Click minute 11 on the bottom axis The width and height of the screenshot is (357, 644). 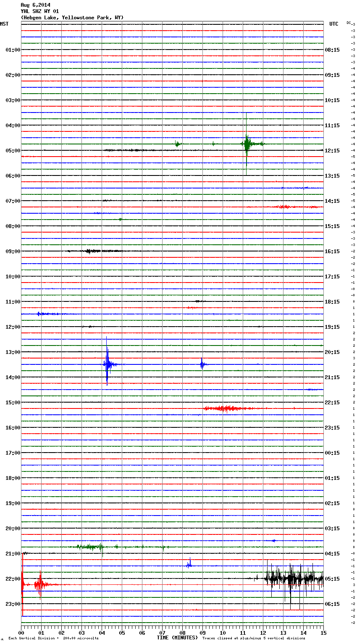(x=243, y=633)
